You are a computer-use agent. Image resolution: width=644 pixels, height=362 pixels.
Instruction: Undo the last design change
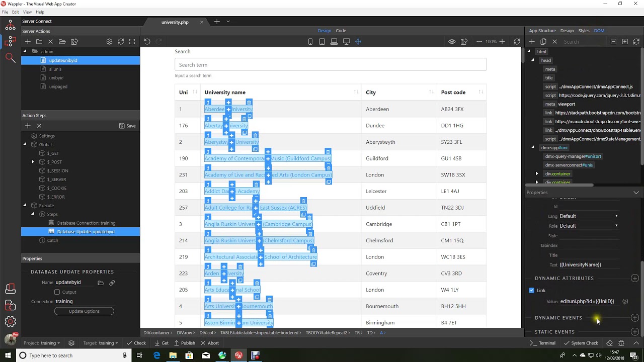point(147,42)
